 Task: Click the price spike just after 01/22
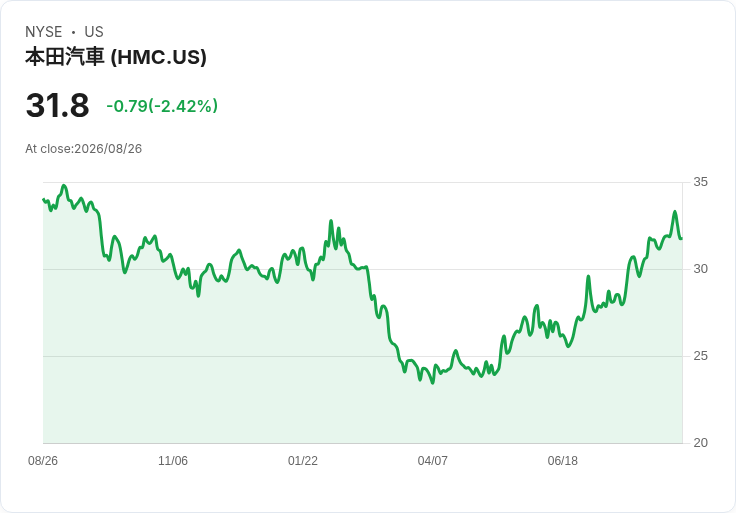(331, 221)
